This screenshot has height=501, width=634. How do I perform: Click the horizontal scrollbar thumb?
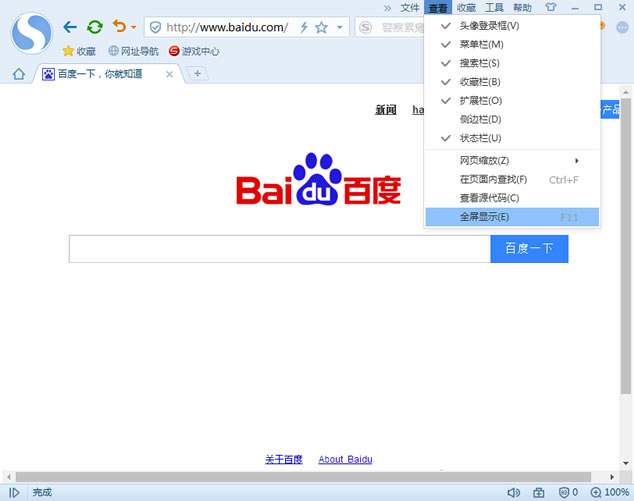(x=303, y=477)
